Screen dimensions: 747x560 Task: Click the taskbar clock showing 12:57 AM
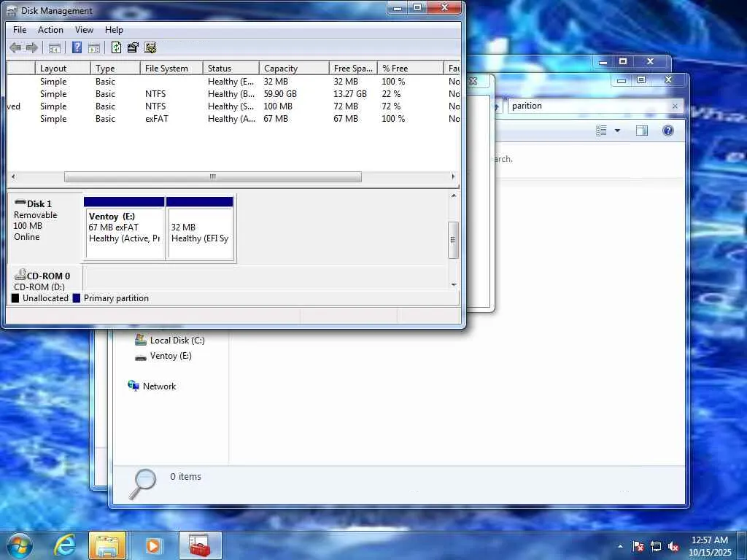(x=709, y=546)
